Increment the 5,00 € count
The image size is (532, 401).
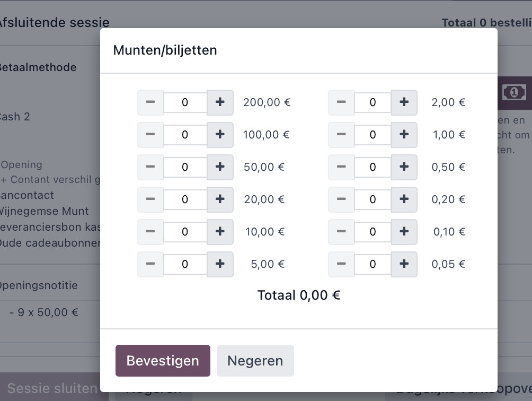coord(220,264)
